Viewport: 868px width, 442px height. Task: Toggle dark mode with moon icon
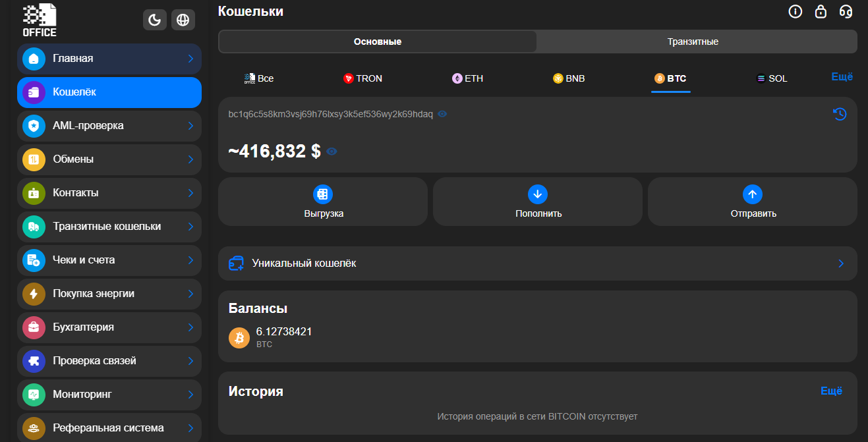tap(155, 20)
